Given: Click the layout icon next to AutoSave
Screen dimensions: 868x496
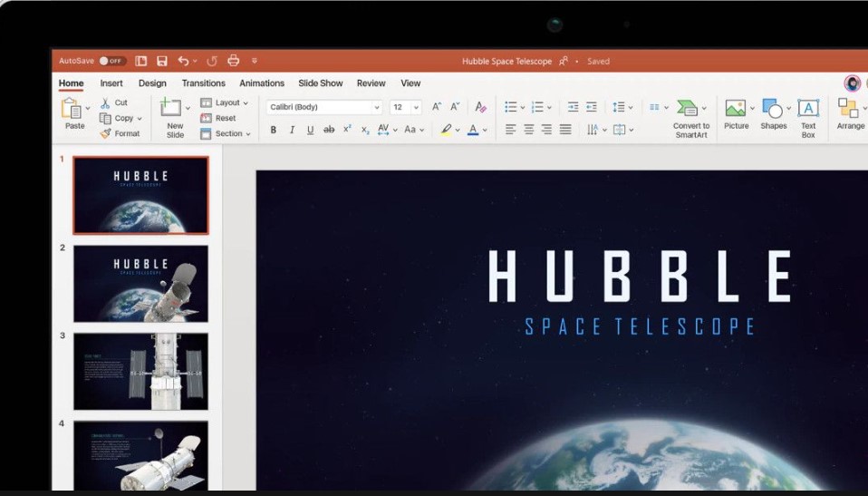Looking at the screenshot, I should 141,61.
